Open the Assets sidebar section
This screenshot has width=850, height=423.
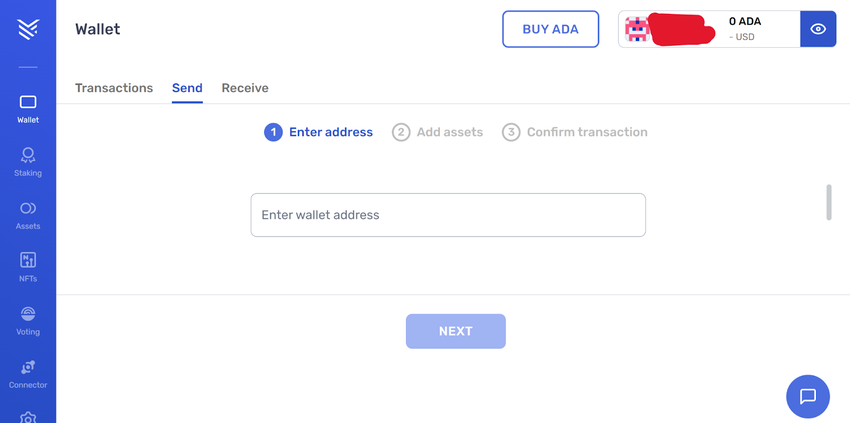pos(28,214)
